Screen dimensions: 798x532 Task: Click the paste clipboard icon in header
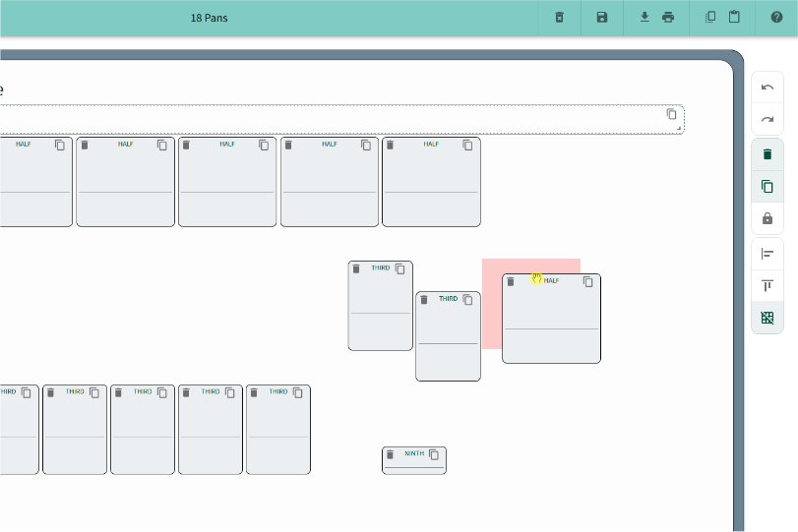[x=734, y=18]
